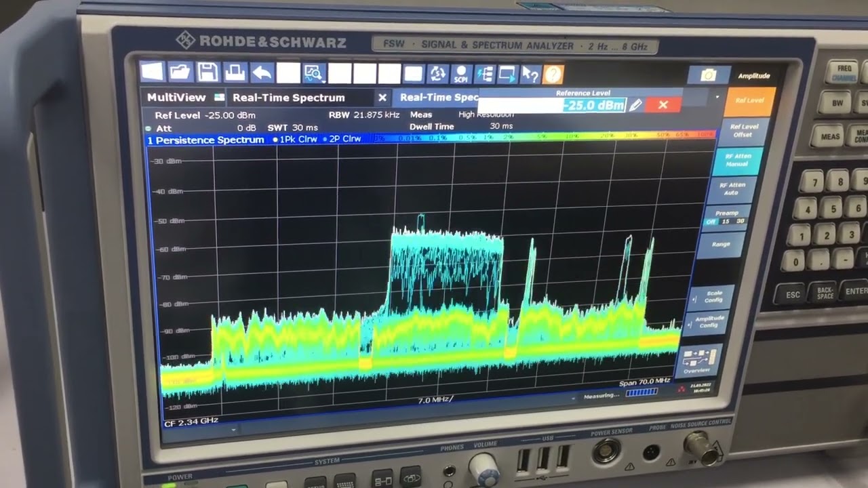868x488 pixels.
Task: Tap the 7.0 MHz/ division label
Action: tap(435, 400)
